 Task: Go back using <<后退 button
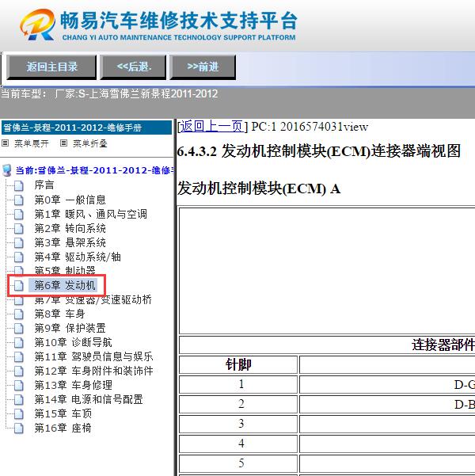133,67
